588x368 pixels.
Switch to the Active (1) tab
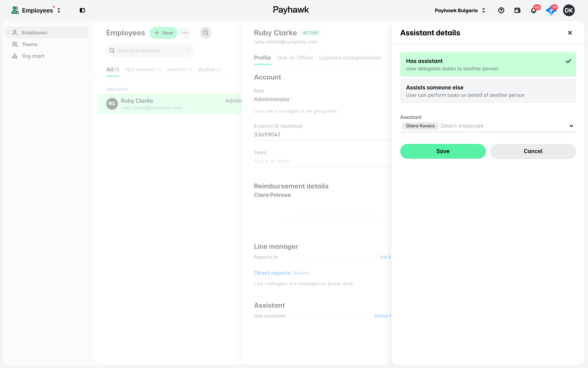[209, 70]
